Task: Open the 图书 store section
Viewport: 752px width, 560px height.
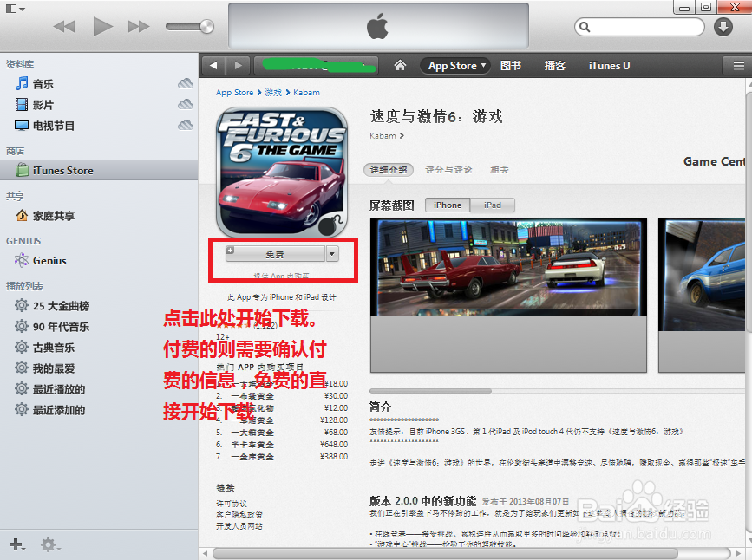Action: (510, 66)
